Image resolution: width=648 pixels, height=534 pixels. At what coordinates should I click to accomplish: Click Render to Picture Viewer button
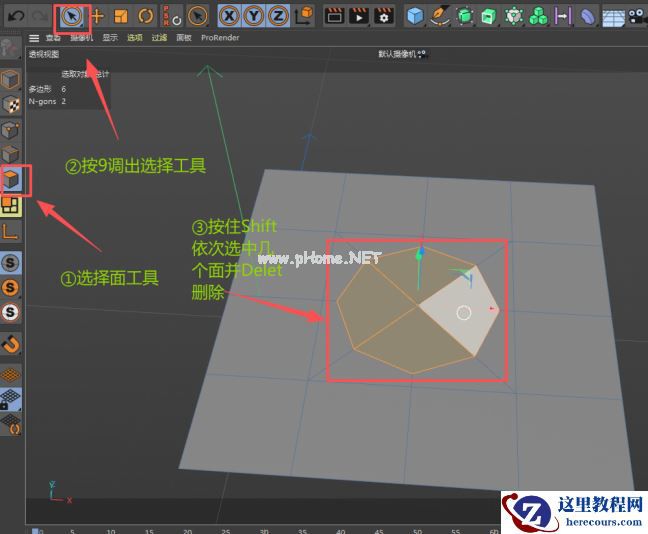pyautogui.click(x=358, y=16)
